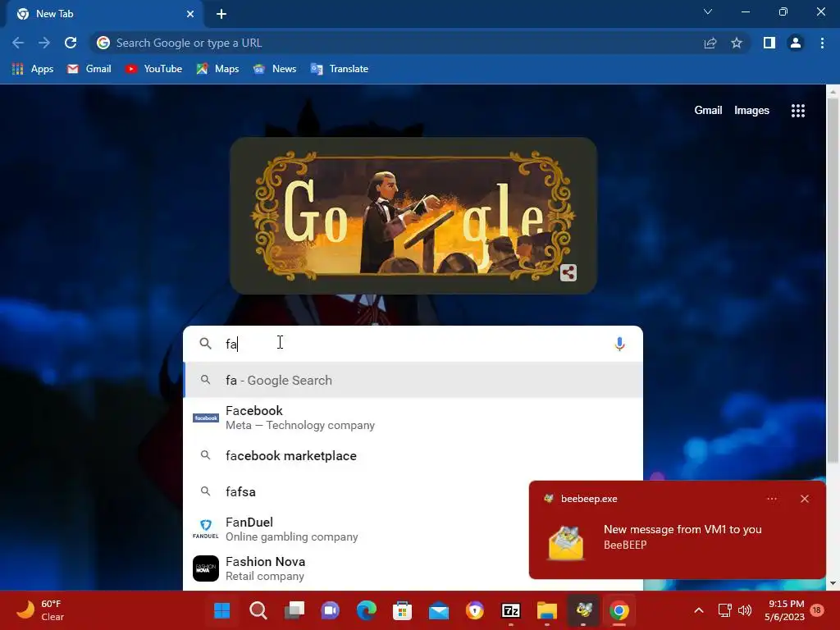Click the address bar search field
The image size is (840, 630).
click(396, 43)
